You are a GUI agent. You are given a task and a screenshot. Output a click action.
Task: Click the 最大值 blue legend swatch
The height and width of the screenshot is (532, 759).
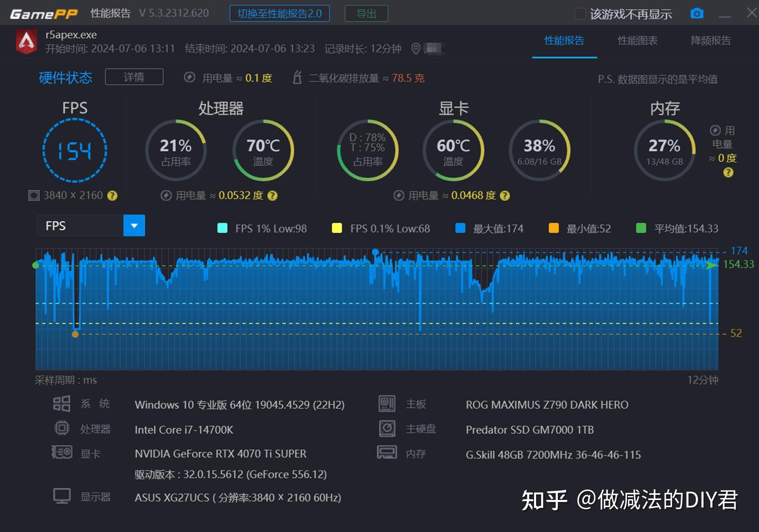pos(460,228)
